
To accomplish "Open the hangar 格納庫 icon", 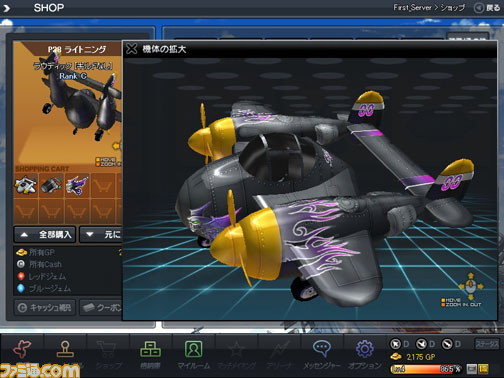I will click(x=150, y=354).
